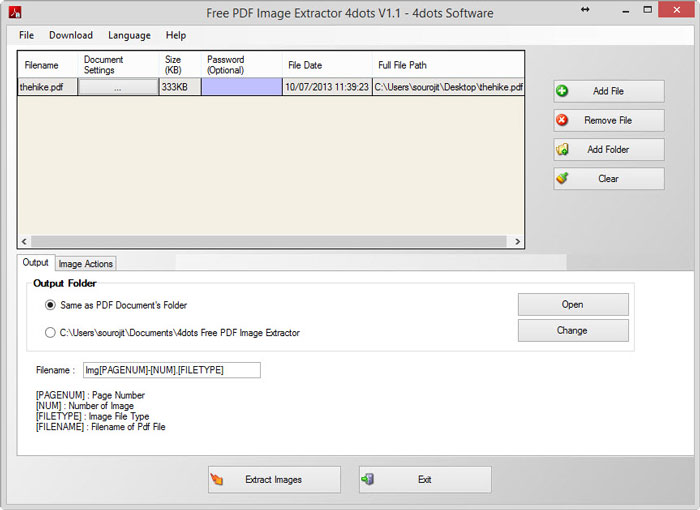Click the file list right scroll arrow
Image resolution: width=700 pixels, height=510 pixels.
click(x=517, y=242)
